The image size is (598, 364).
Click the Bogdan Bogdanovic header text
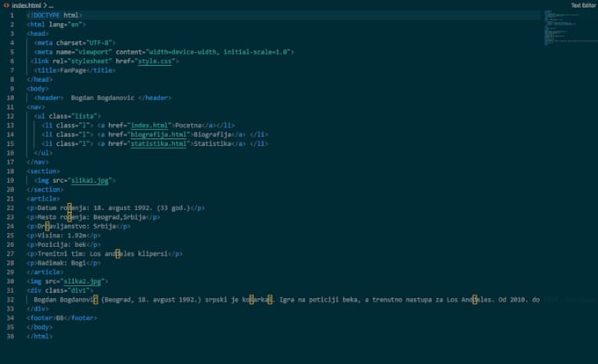pyautogui.click(x=103, y=98)
